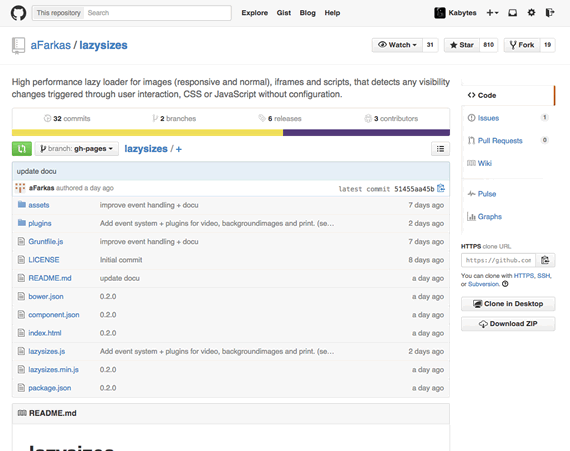The height and width of the screenshot is (451, 570).
Task: Open the LICENSE file
Action: (44, 260)
